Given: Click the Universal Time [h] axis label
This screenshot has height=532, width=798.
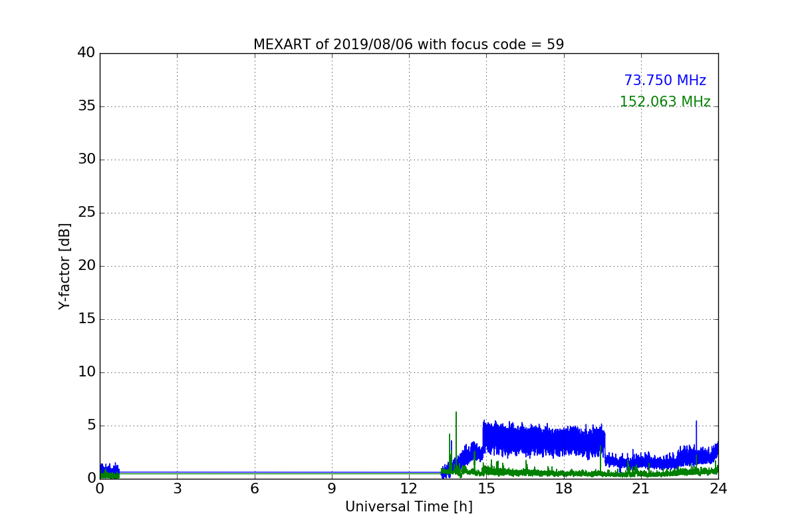Looking at the screenshot, I should (x=408, y=507).
